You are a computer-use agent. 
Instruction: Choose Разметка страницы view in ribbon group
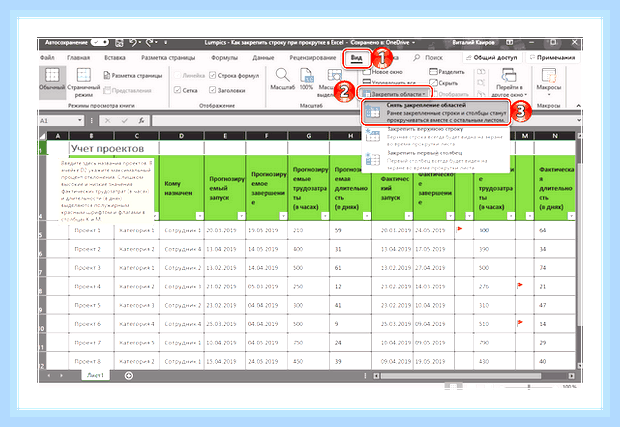pos(133,76)
